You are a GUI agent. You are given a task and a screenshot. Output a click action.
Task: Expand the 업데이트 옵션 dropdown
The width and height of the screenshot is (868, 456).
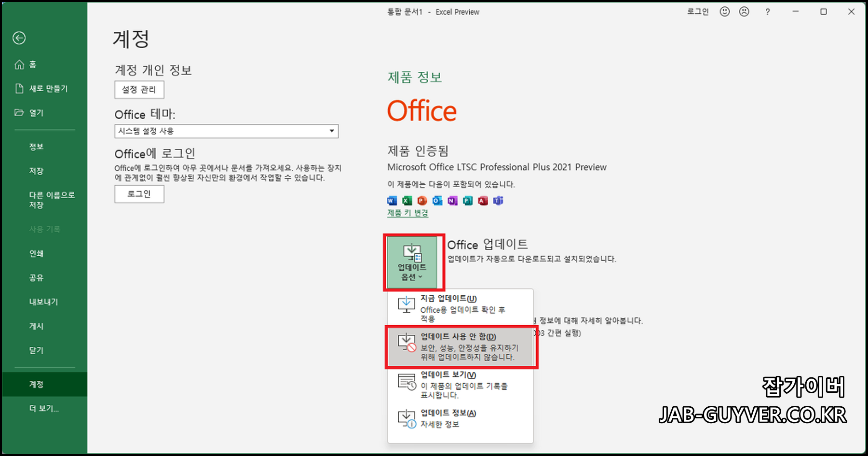point(413,262)
